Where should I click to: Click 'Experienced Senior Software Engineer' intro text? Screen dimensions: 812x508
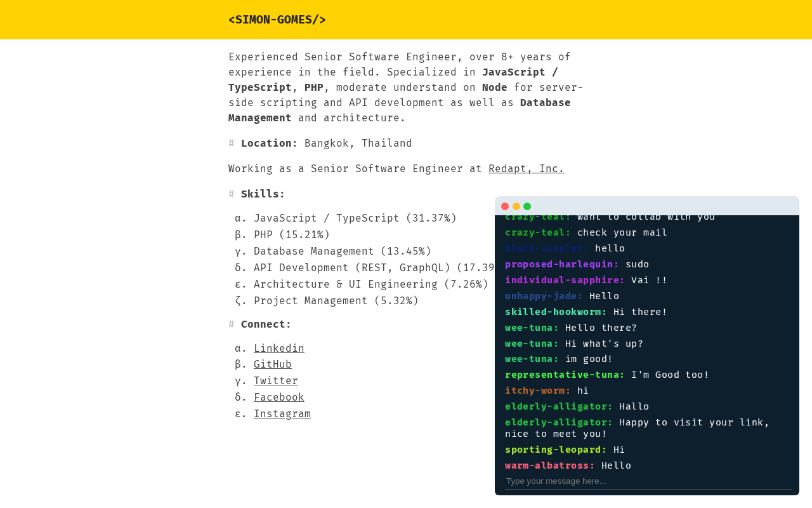[x=343, y=57]
